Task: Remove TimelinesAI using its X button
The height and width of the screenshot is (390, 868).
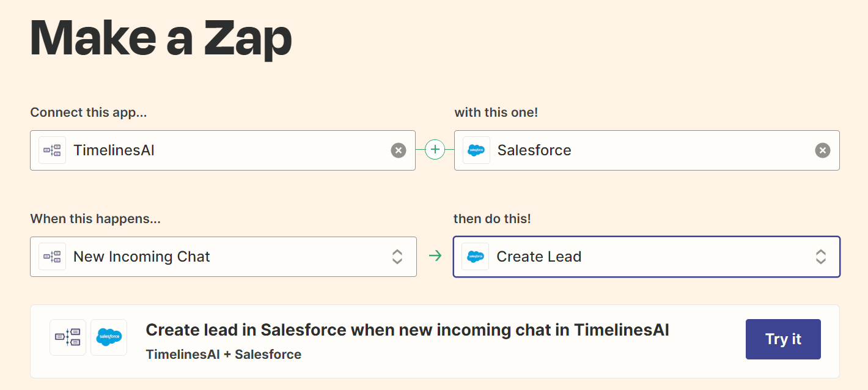Action: 399,150
